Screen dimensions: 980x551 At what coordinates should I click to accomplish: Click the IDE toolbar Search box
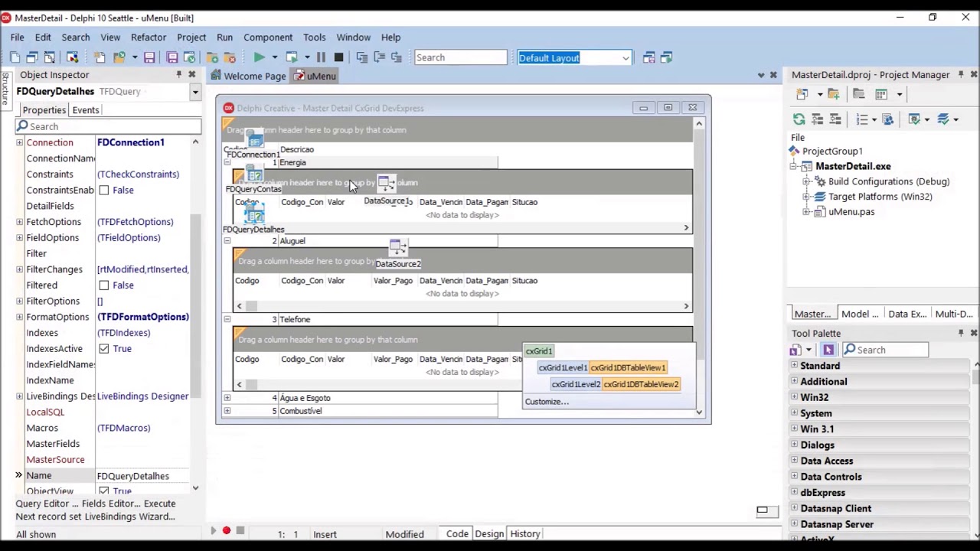click(460, 57)
